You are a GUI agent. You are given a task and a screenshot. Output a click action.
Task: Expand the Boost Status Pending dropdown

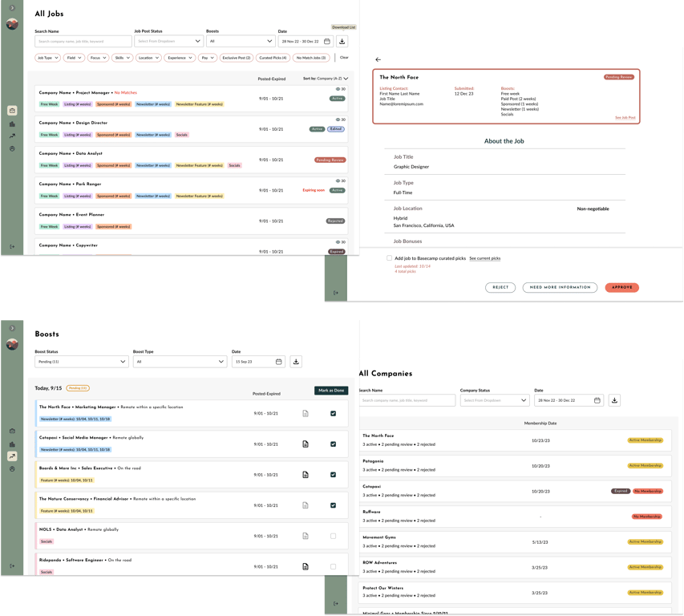(82, 361)
